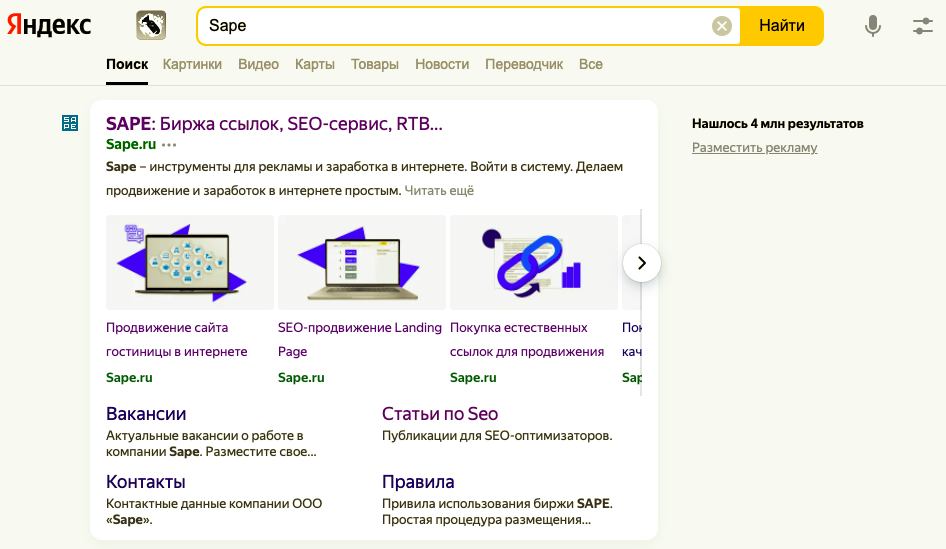Open SEO-продвижение Landing Page link

click(360, 340)
